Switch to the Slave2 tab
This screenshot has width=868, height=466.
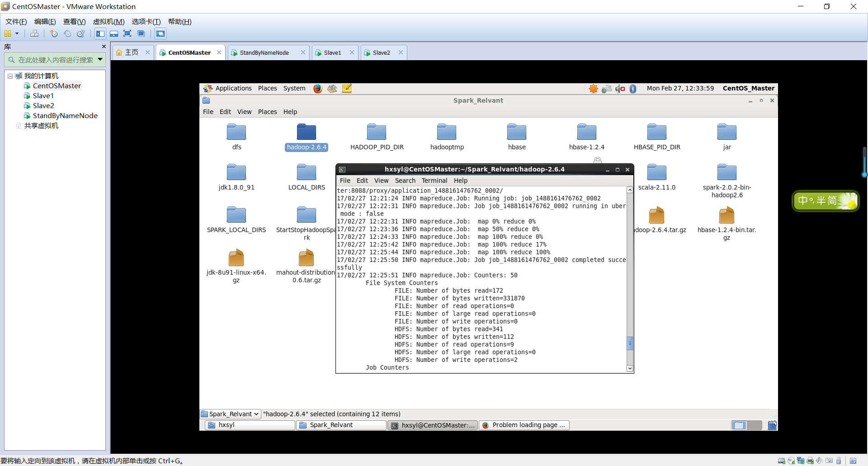click(x=382, y=53)
